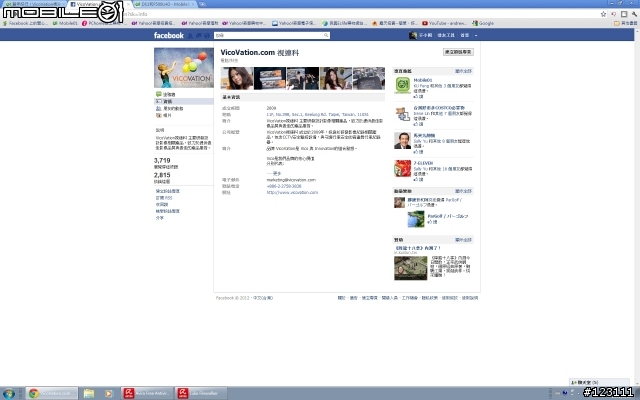Screen dimensions: 640x400
Task: Open the Google bookmark in bookmarks bar
Action: tap(483, 23)
